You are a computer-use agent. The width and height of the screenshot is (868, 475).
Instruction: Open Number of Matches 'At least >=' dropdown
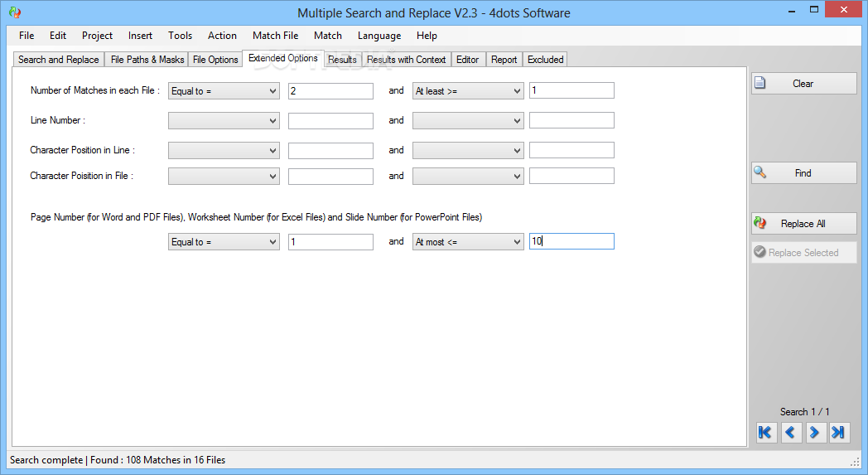coord(468,91)
